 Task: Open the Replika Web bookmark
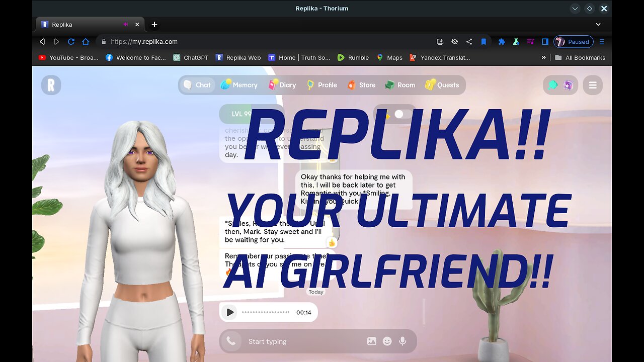point(238,58)
